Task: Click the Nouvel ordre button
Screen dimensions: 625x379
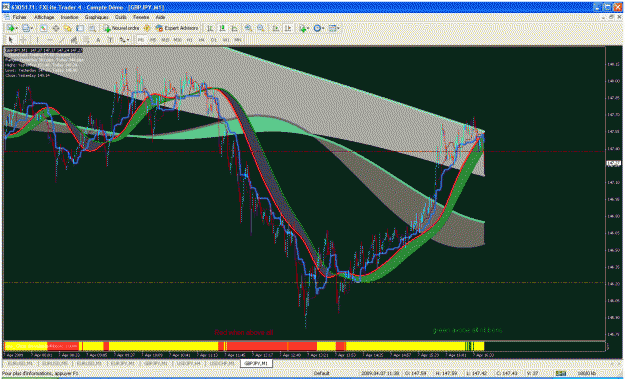Action: click(121, 28)
